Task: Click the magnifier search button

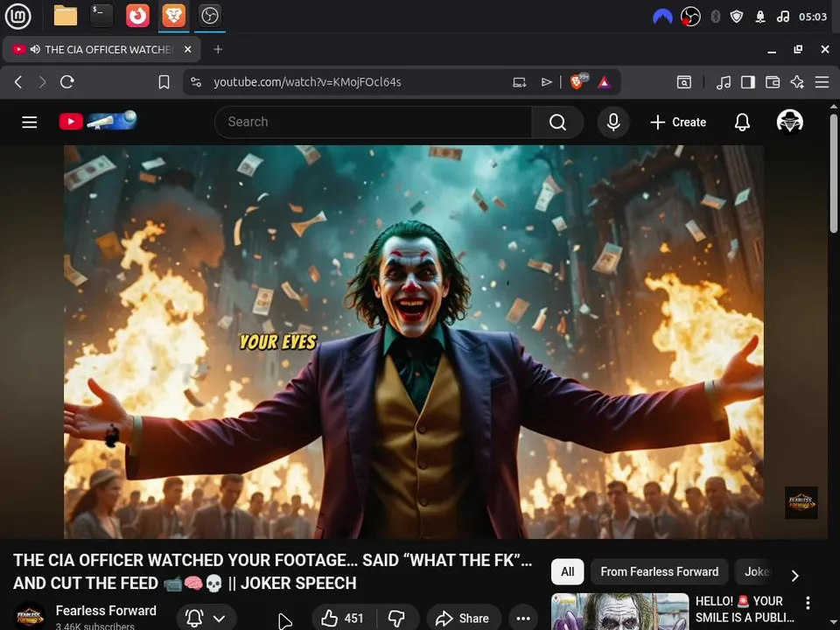Action: click(x=557, y=122)
